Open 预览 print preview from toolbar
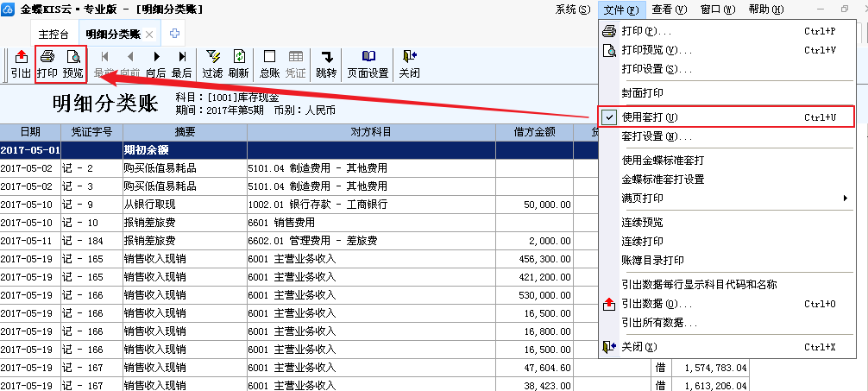The width and height of the screenshot is (868, 391). [x=73, y=64]
